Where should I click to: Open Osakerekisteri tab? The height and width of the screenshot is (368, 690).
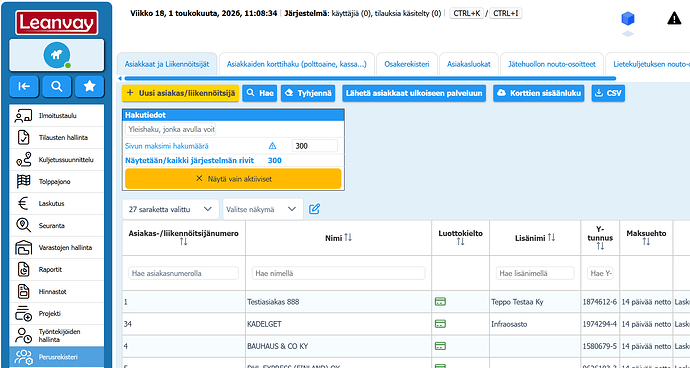click(x=407, y=64)
